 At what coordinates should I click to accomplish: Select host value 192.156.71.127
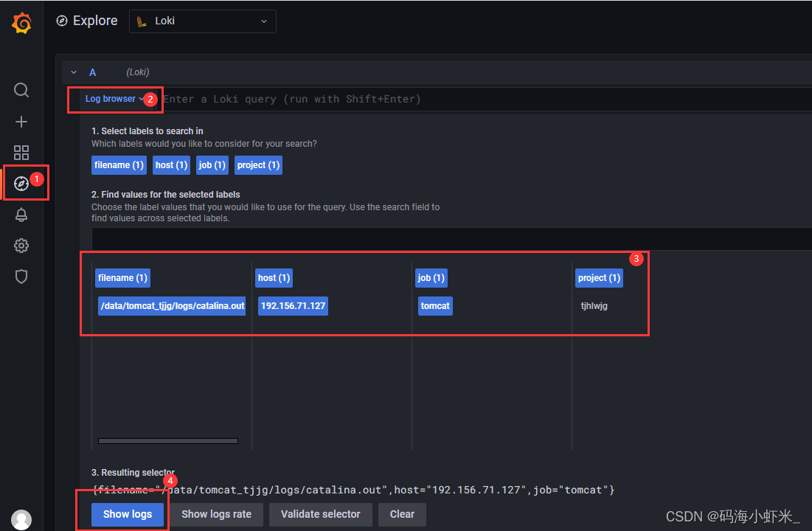click(293, 306)
